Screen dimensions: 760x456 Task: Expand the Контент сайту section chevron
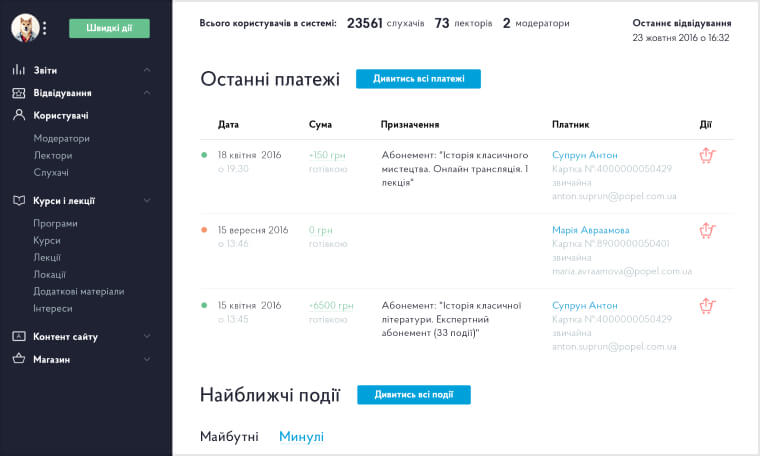(147, 336)
